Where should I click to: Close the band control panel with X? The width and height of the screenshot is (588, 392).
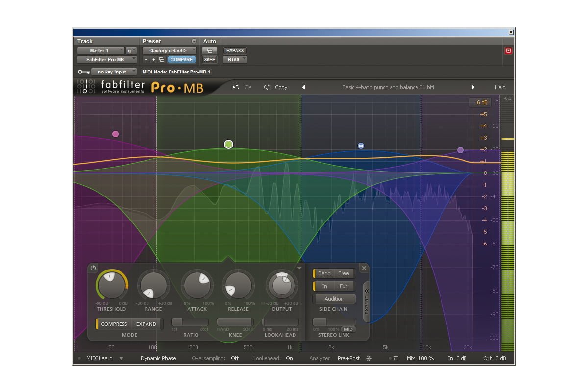click(364, 268)
